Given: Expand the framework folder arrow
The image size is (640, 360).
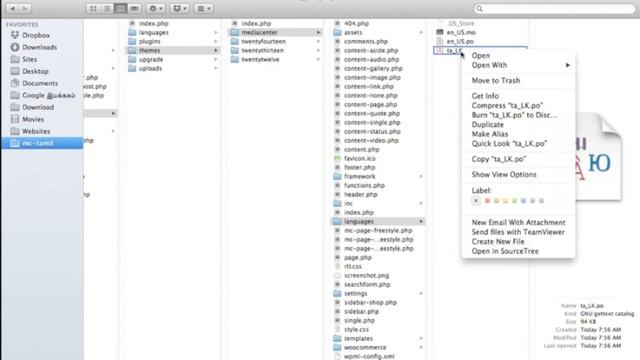Looking at the screenshot, I should pyautogui.click(x=421, y=176).
